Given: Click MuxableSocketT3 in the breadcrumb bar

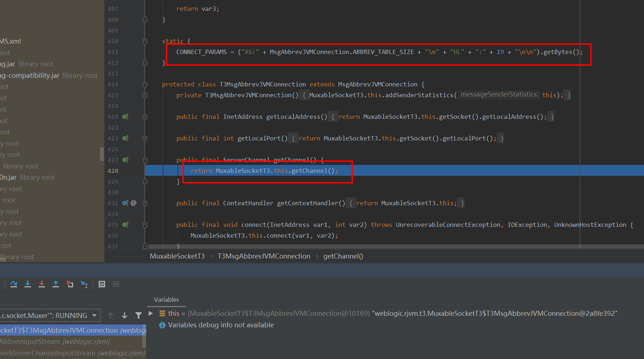Looking at the screenshot, I should coord(177,256).
